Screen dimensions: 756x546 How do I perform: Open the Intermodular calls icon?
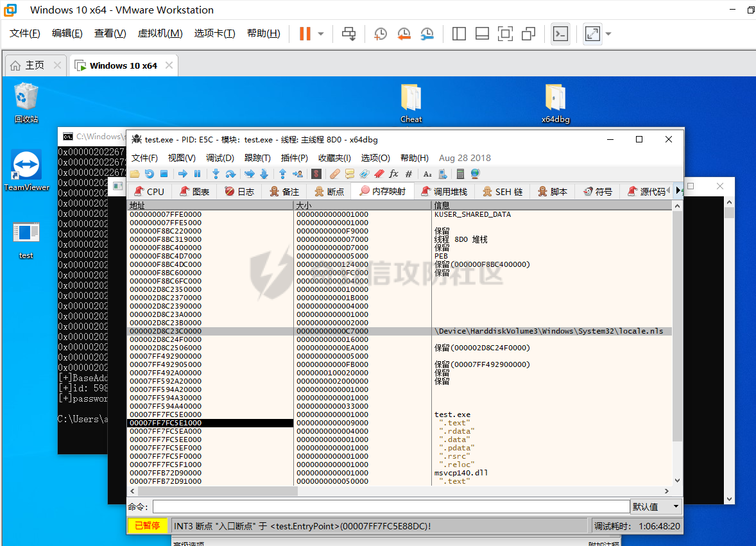(443, 174)
